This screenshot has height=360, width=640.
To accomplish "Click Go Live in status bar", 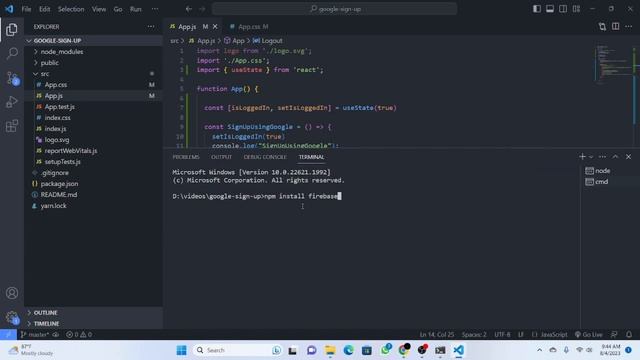I will [588, 334].
